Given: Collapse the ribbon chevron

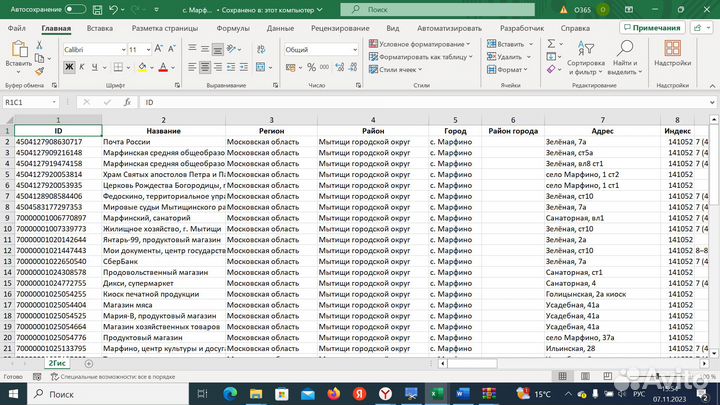Looking at the screenshot, I should (712, 86).
